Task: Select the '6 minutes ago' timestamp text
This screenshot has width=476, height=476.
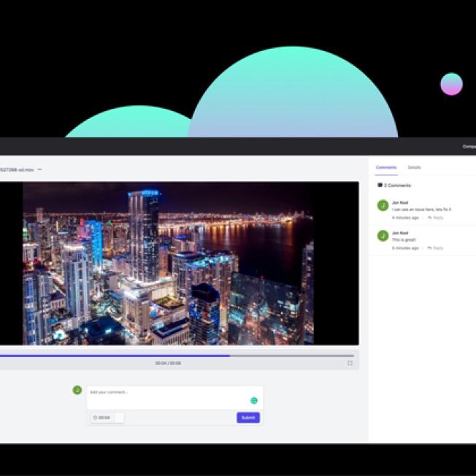Action: point(405,248)
